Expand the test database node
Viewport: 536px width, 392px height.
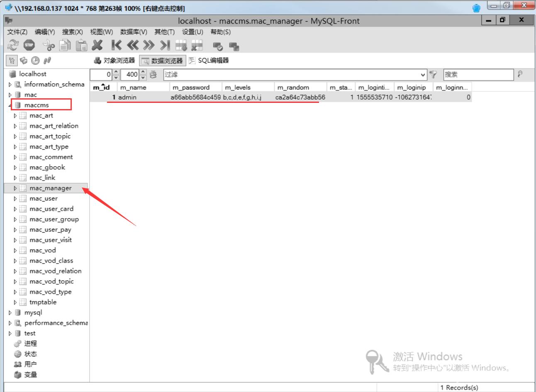[10, 334]
